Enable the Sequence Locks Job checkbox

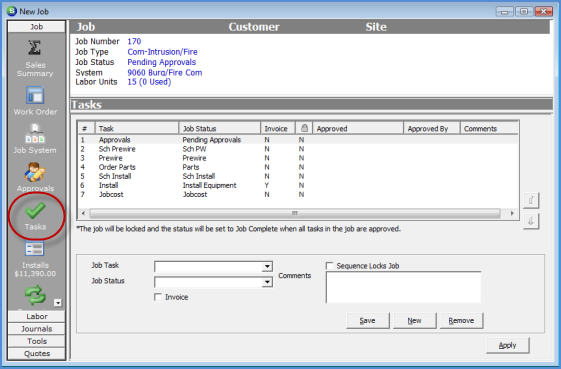(x=330, y=266)
